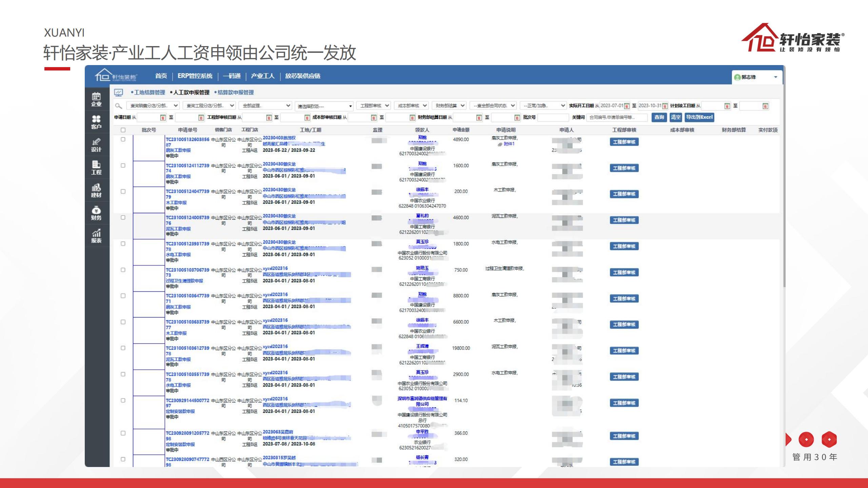Check the row for TC231005124005739
Image resolution: width=868 pixels, height=488 pixels.
[123, 218]
